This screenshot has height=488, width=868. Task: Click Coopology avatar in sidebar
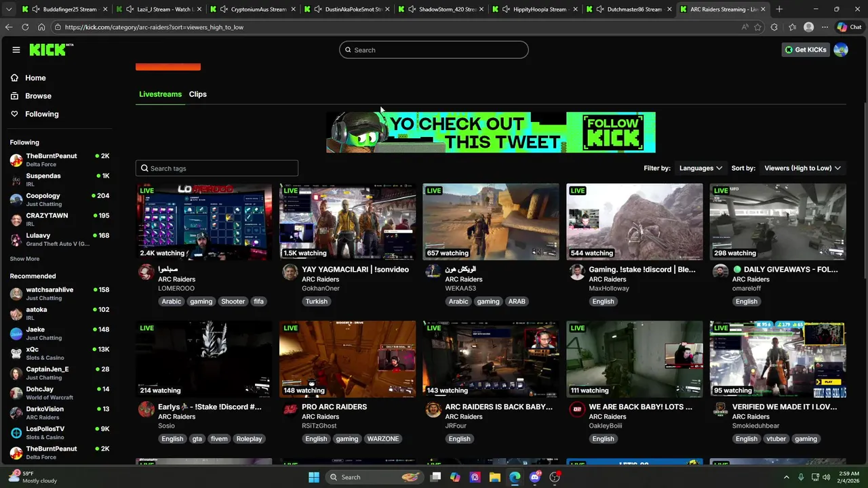(x=16, y=200)
